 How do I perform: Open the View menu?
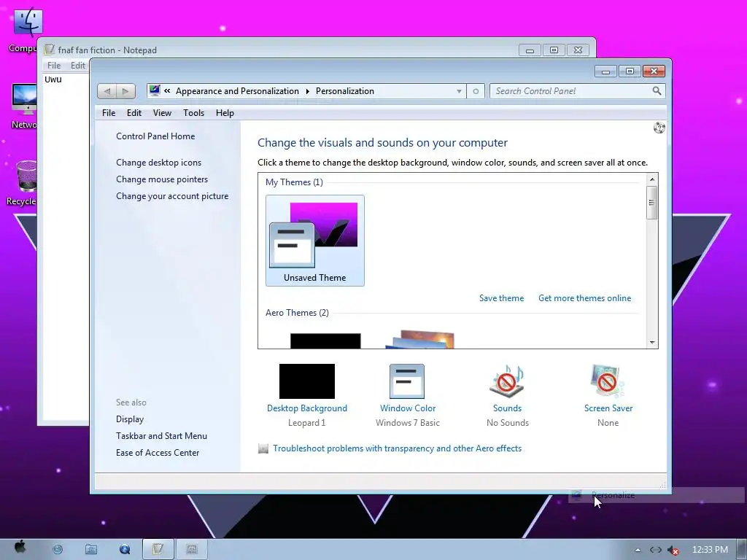[162, 113]
